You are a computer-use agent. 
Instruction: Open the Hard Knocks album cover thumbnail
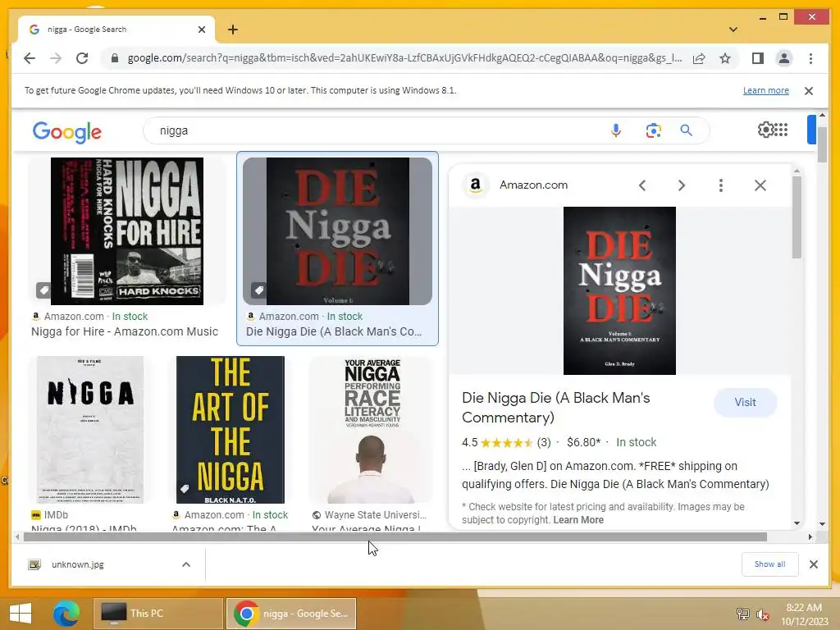[x=127, y=231]
